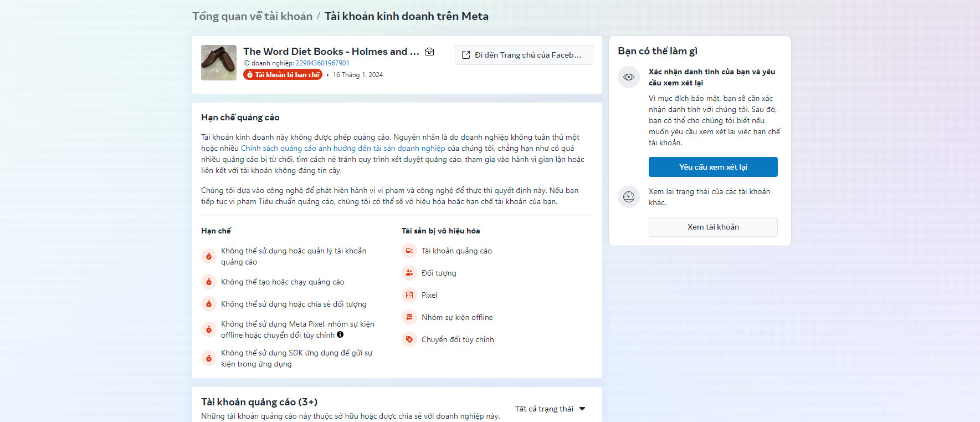This screenshot has height=422, width=980.
Task: Go to 'Tổng quan về tài khoản' breadcrumb
Action: pyautogui.click(x=253, y=16)
